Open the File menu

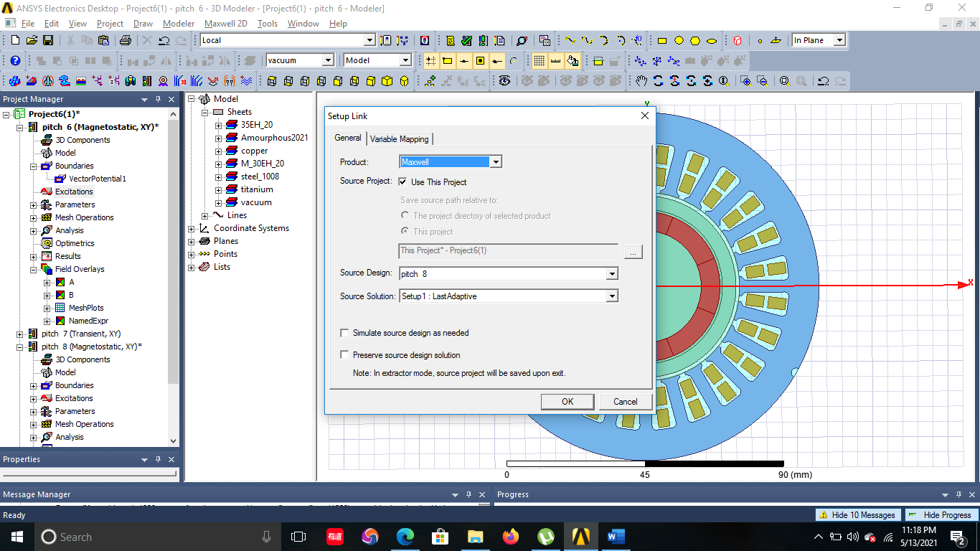[x=28, y=24]
